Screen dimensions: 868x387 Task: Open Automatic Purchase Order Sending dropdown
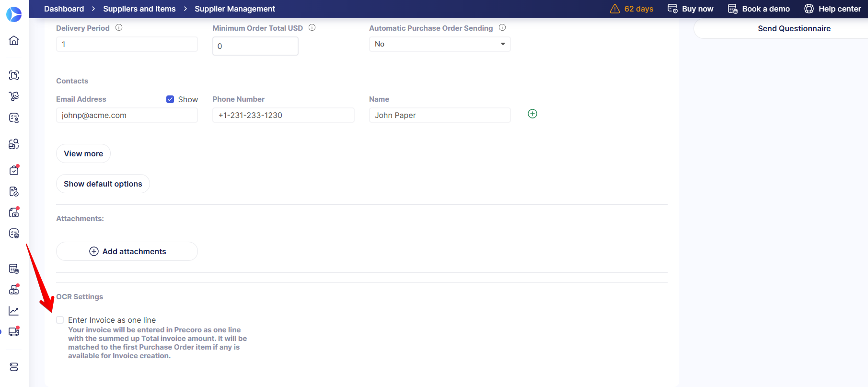click(x=440, y=44)
